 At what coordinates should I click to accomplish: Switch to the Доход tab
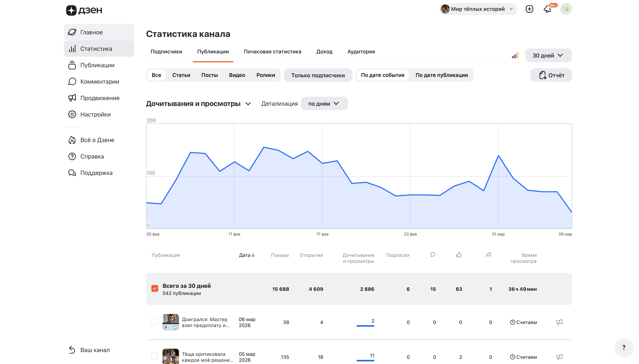pos(324,52)
